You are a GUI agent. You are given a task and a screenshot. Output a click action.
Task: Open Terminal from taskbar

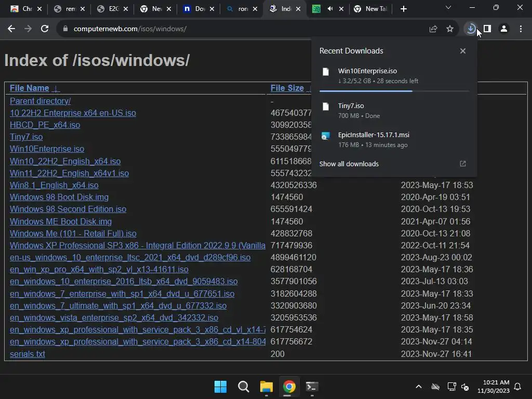[312, 387]
